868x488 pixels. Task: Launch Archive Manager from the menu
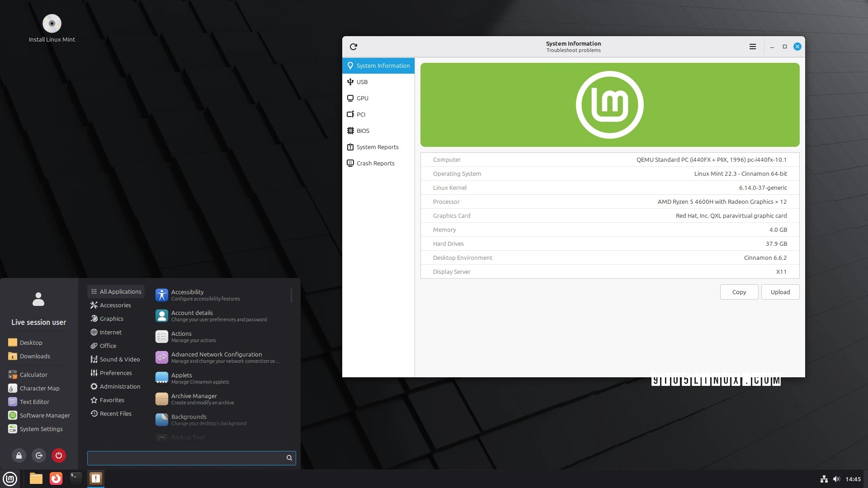pyautogui.click(x=194, y=399)
